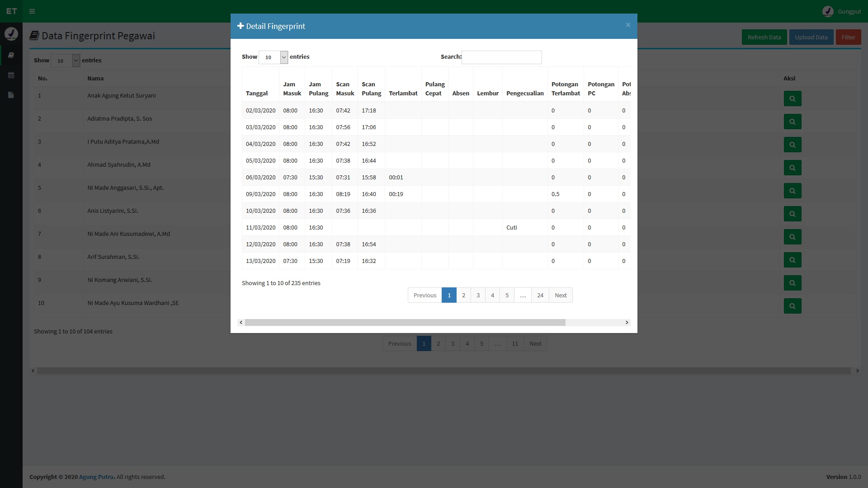Jump to page 24 in modal pagination
Viewport: 868px width, 488px height.
point(540,295)
